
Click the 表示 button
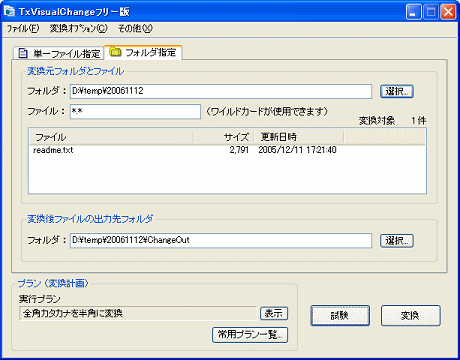coord(274,313)
